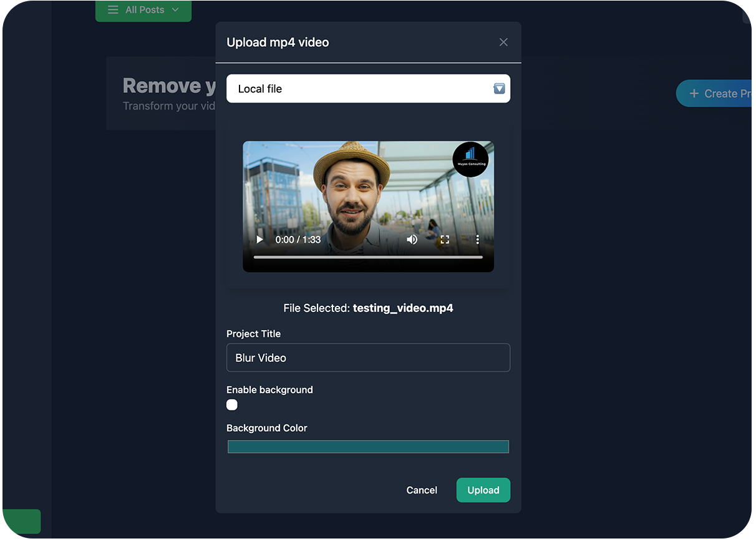The width and height of the screenshot is (756, 541).
Task: Cancel the video upload
Action: tap(422, 490)
